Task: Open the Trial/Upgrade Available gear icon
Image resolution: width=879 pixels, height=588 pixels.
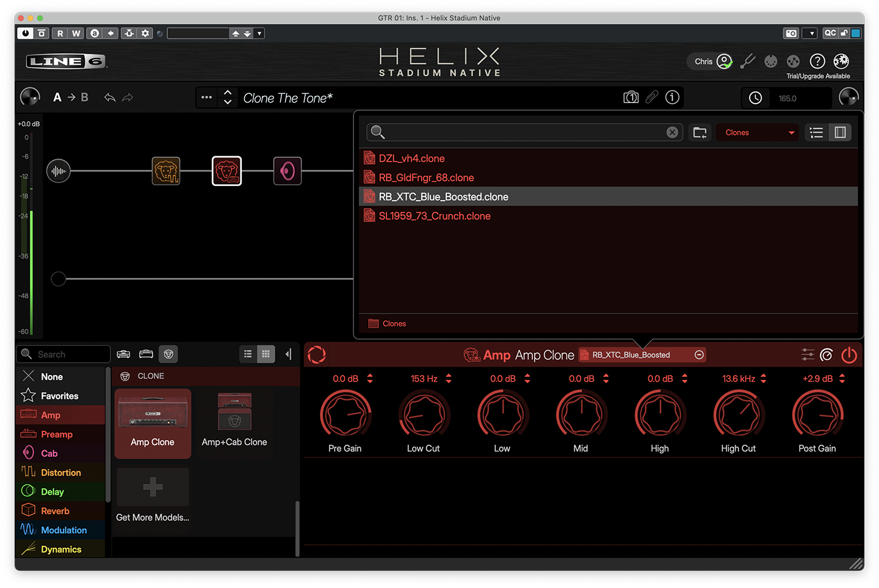Action: 841,61
